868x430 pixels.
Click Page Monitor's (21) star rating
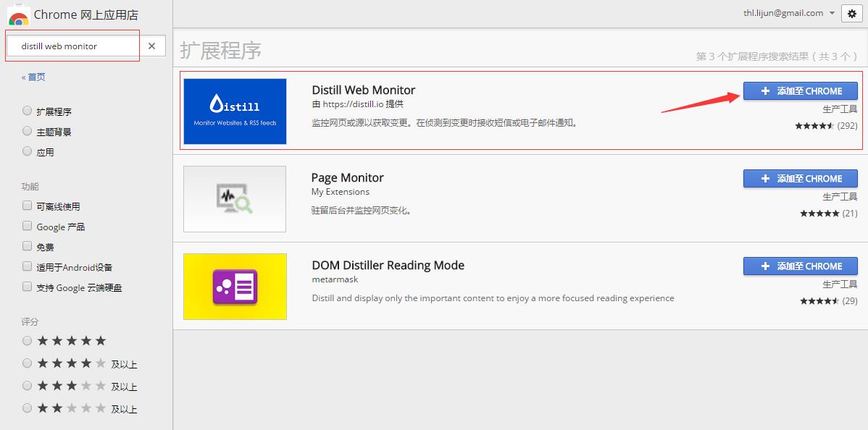[x=828, y=213]
